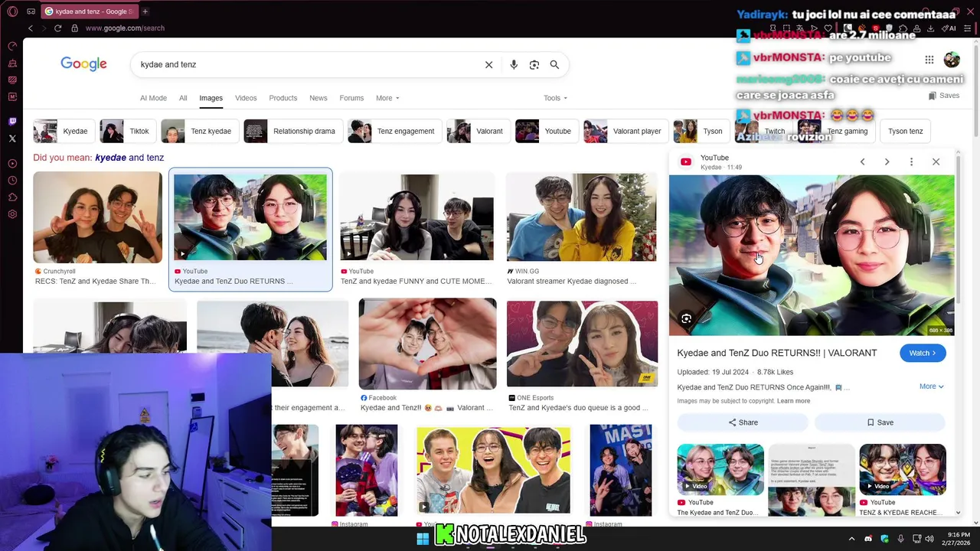
Task: Switch to AI Mode tab
Action: pos(153,98)
